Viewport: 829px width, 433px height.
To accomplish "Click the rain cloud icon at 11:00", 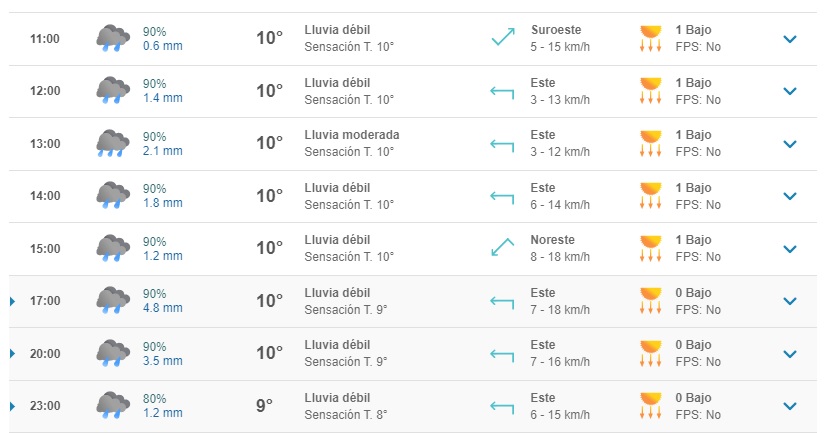I will click(113, 39).
